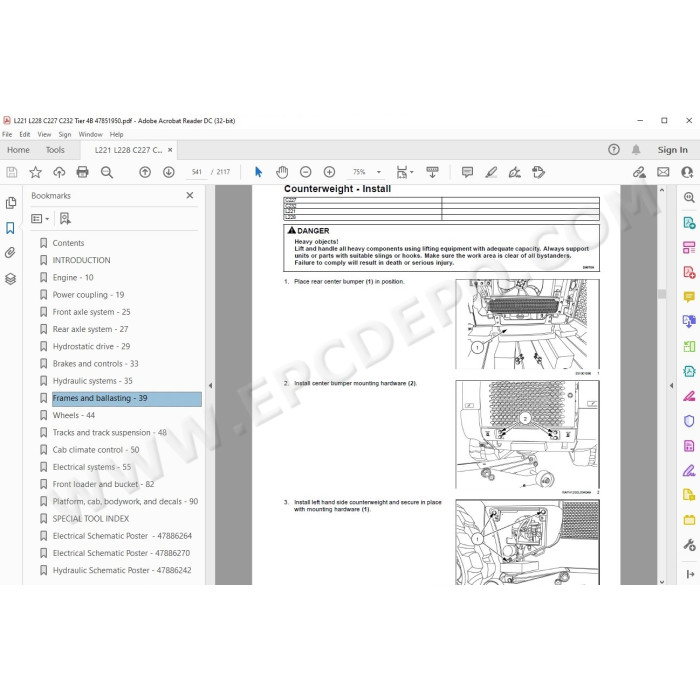The width and height of the screenshot is (700, 700).
Task: Send file by email envelope icon
Action: 663,172
